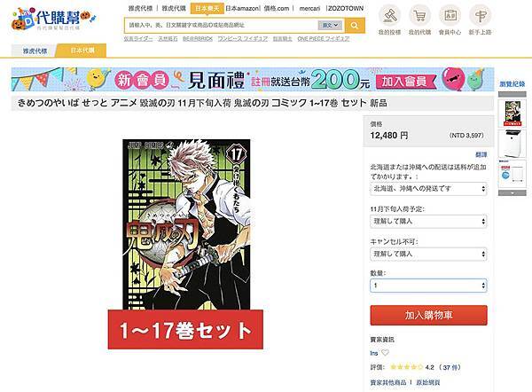Click the orange magnifier search button
Viewport: 532px width, 392px height.
pos(355,26)
